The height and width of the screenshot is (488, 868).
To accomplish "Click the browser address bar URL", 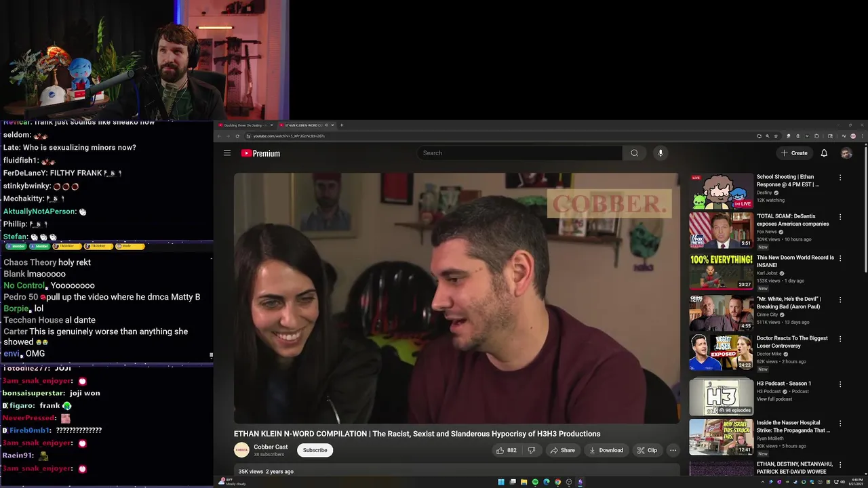I will [289, 136].
